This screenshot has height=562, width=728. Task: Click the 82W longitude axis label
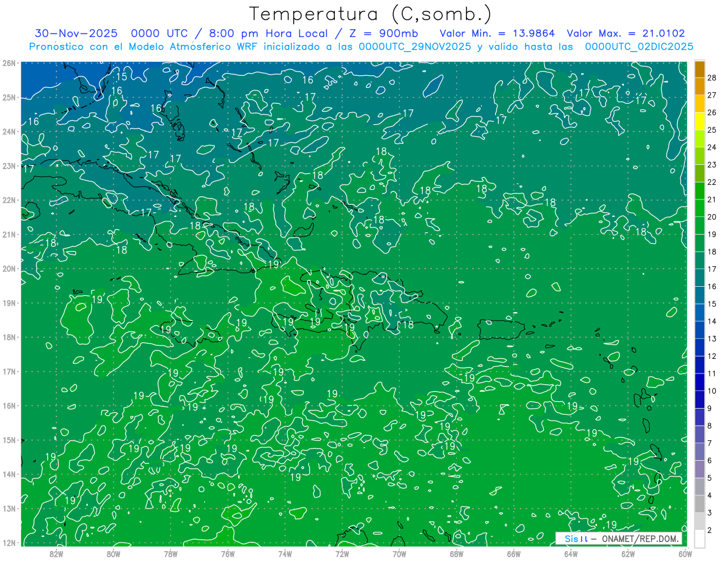pyautogui.click(x=56, y=554)
